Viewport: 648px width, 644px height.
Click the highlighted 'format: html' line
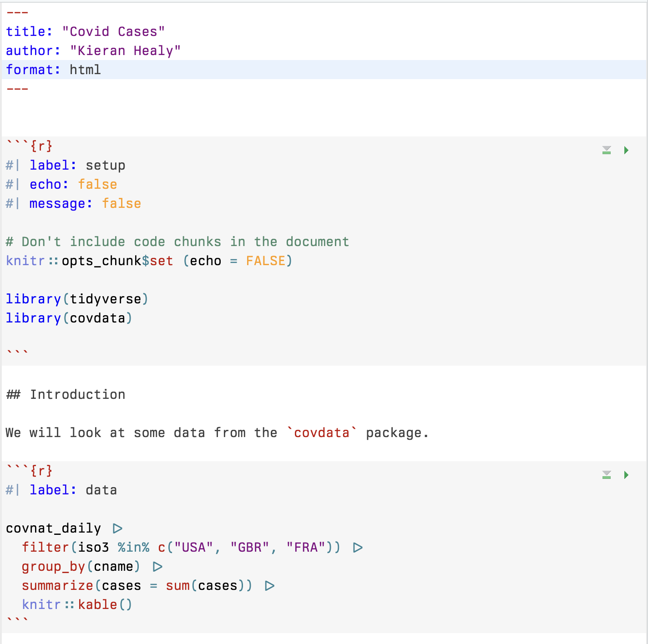[x=54, y=70]
